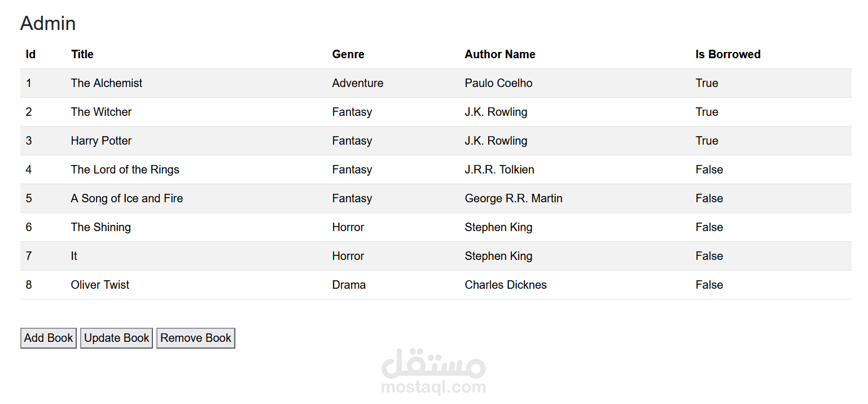This screenshot has height=404, width=868.
Task: Select The Shining title cell
Action: click(x=101, y=227)
